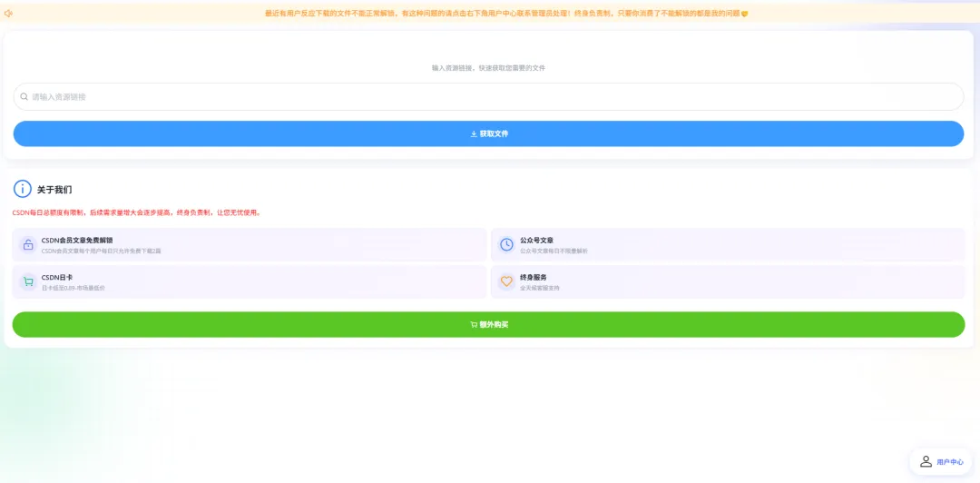The width and height of the screenshot is (980, 483).
Task: Select the CSDN日卡 card title
Action: click(57, 277)
